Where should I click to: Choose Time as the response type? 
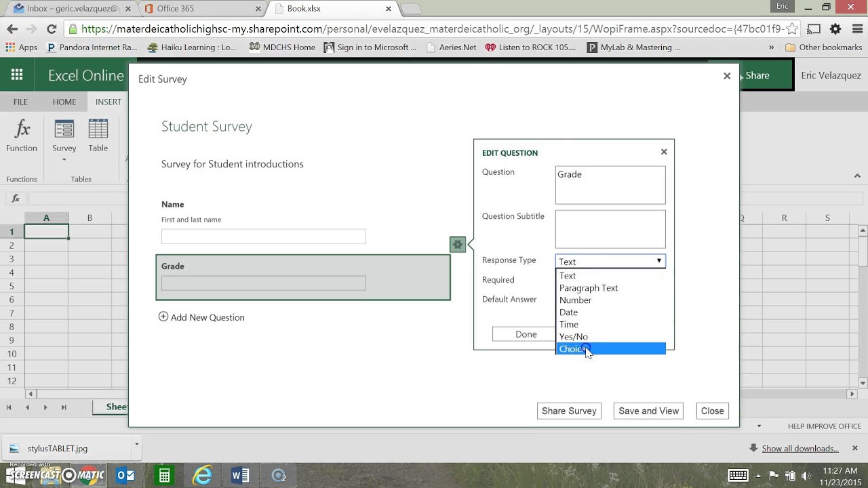click(610, 324)
